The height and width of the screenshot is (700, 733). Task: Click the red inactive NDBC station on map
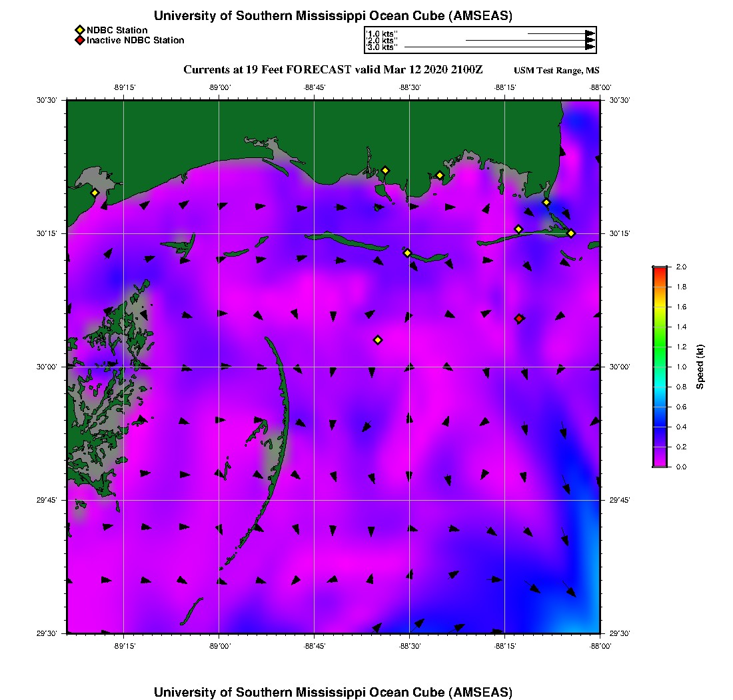tap(519, 319)
